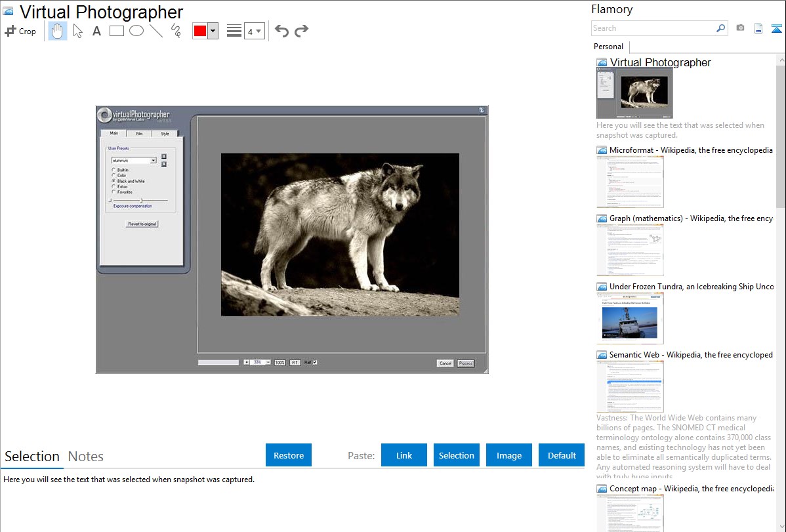
Task: Click Cancel in the virtualPhotographer dialog
Action: click(x=445, y=363)
